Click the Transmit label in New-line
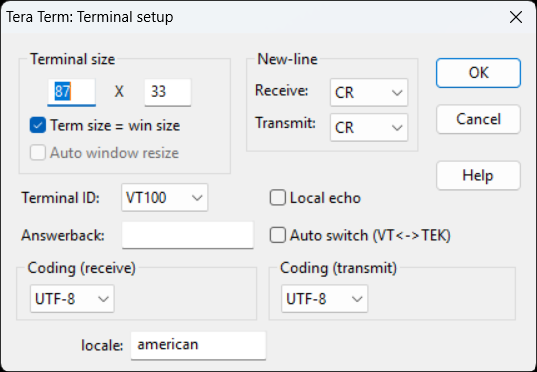 [x=285, y=123]
